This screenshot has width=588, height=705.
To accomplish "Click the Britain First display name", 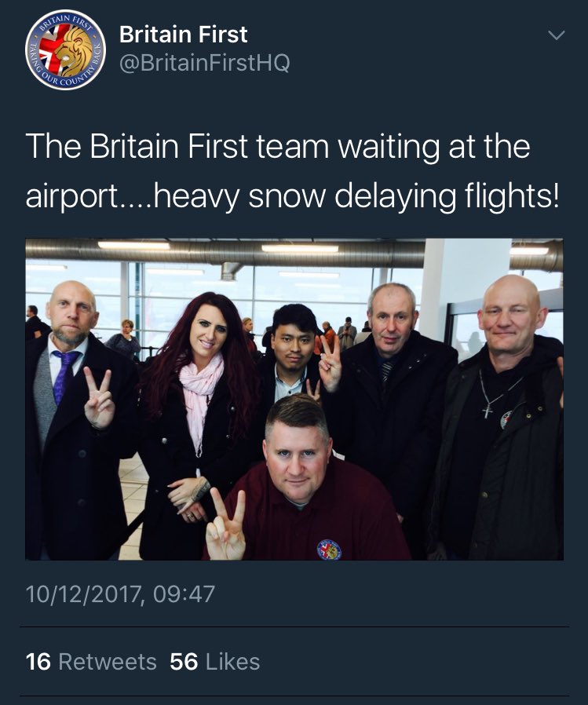I will [184, 35].
